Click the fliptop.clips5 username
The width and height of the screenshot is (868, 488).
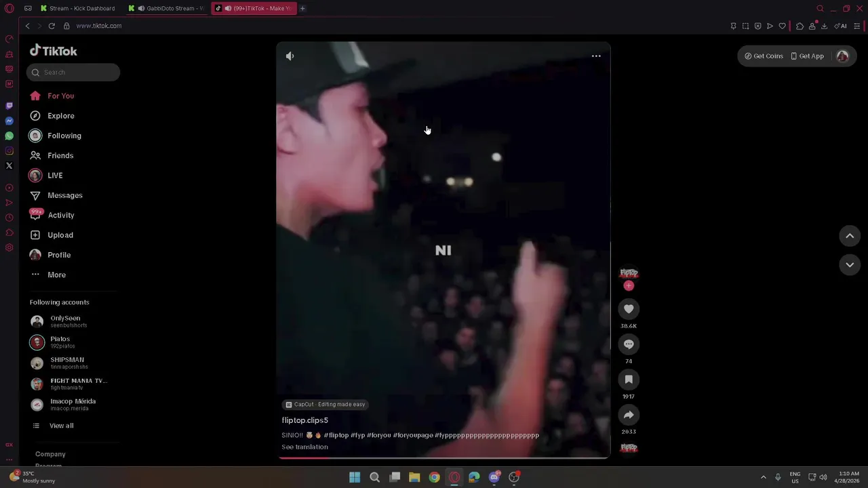point(304,420)
